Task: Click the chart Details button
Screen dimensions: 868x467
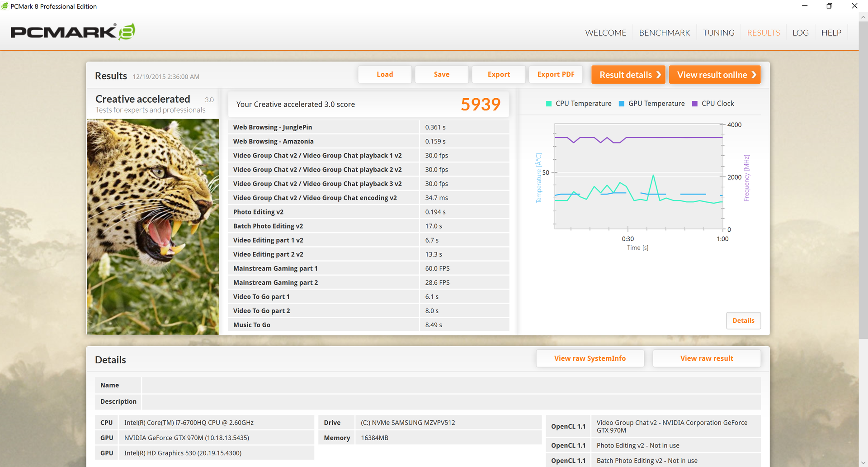Action: (x=743, y=321)
